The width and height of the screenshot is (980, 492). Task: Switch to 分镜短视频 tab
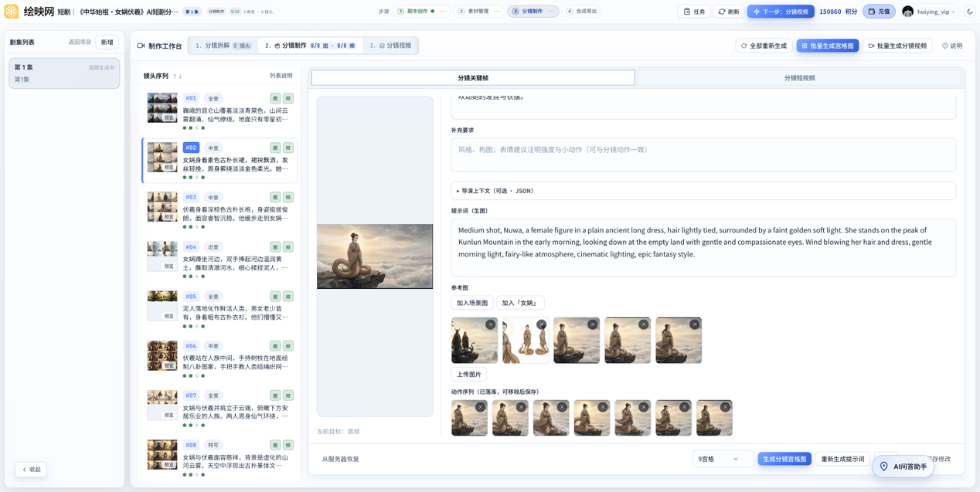pyautogui.click(x=799, y=78)
